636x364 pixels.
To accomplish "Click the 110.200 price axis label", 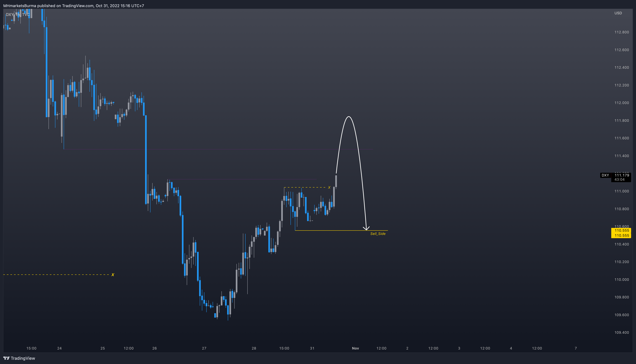I will tap(622, 262).
